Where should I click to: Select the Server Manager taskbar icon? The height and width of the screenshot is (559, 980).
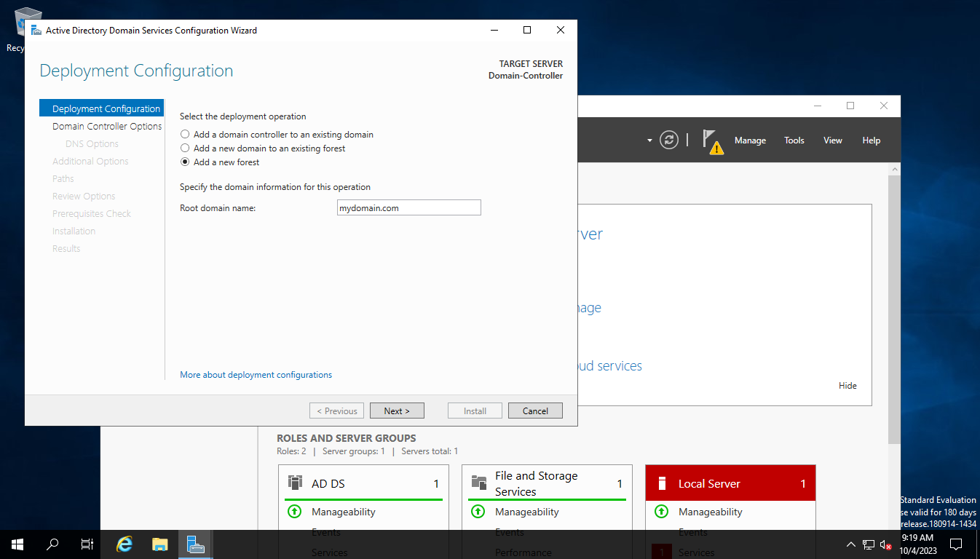coord(195,544)
